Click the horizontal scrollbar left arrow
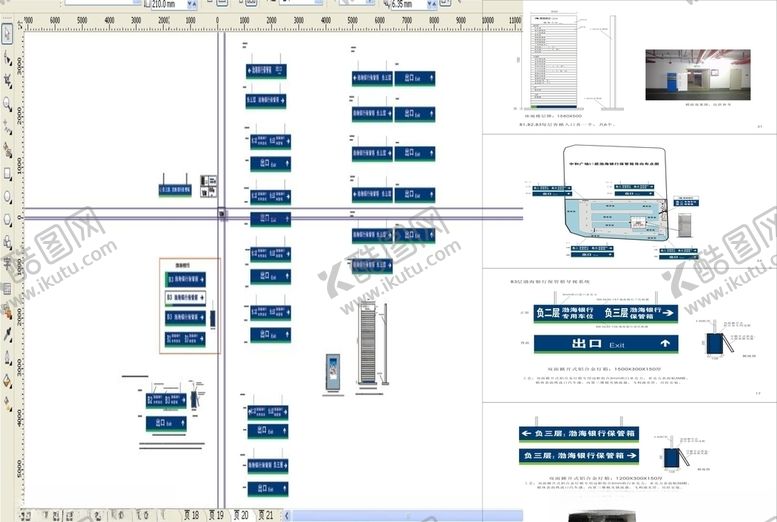This screenshot has height=522, width=777. click(286, 516)
